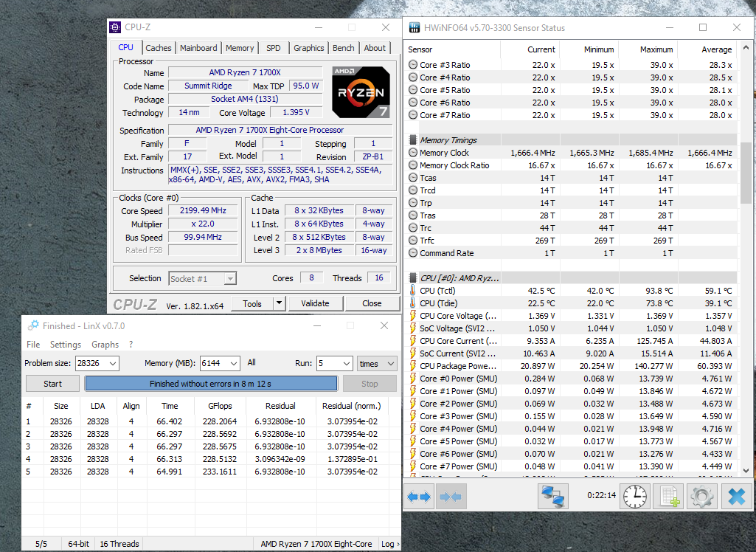
Task: Click the Tcas timing sensor icon
Action: click(x=413, y=178)
